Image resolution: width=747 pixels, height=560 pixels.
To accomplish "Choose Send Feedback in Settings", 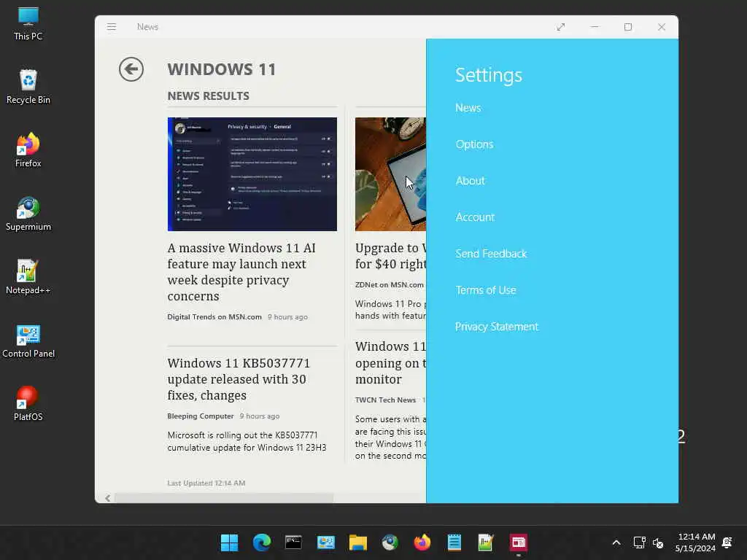I will coord(491,254).
